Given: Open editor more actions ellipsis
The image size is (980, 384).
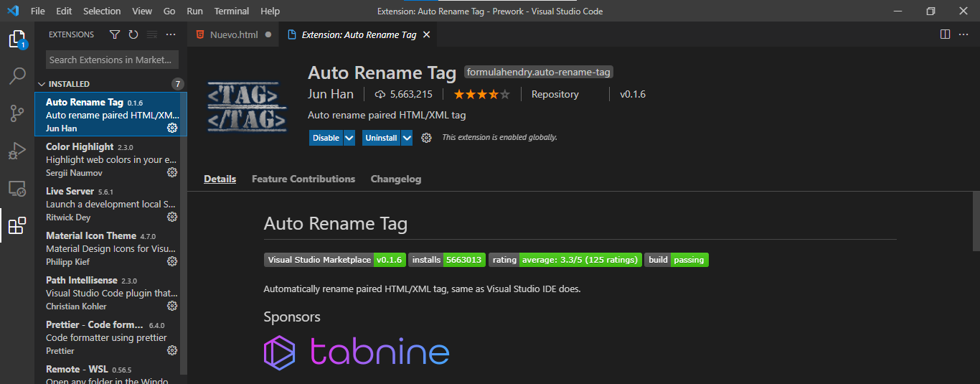Looking at the screenshot, I should point(963,34).
